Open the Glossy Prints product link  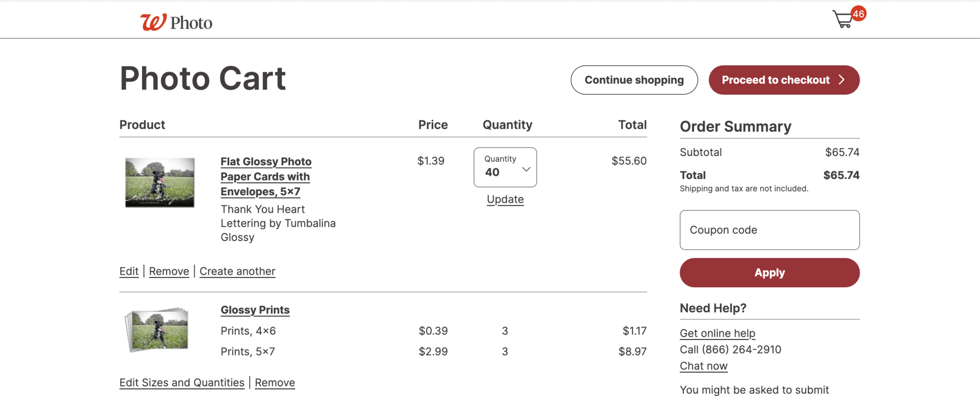click(255, 310)
